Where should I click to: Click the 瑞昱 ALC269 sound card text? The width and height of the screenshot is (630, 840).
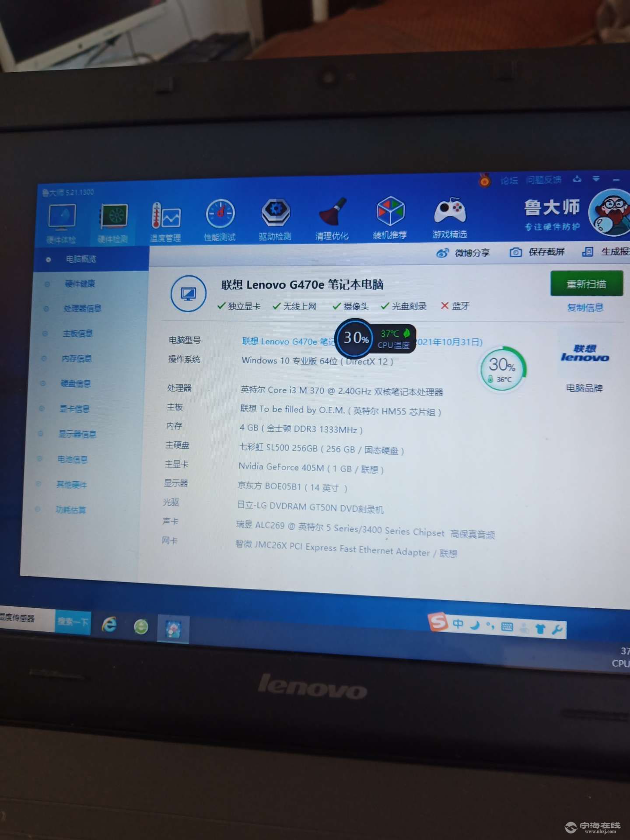tap(365, 529)
